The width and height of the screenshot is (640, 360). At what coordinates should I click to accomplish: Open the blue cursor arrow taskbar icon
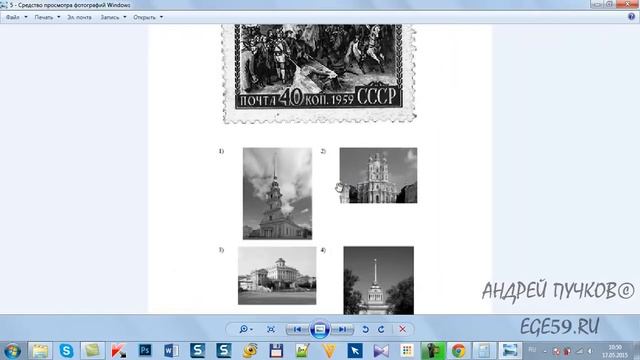point(355,351)
